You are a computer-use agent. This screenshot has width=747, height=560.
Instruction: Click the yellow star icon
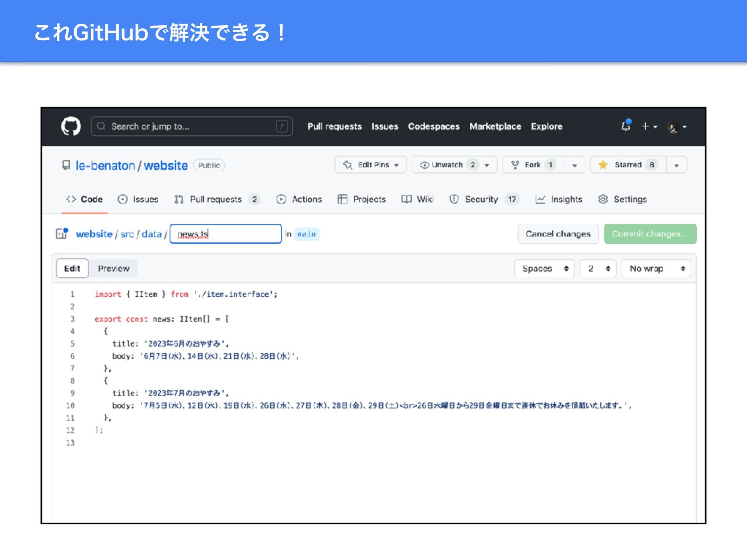603,165
